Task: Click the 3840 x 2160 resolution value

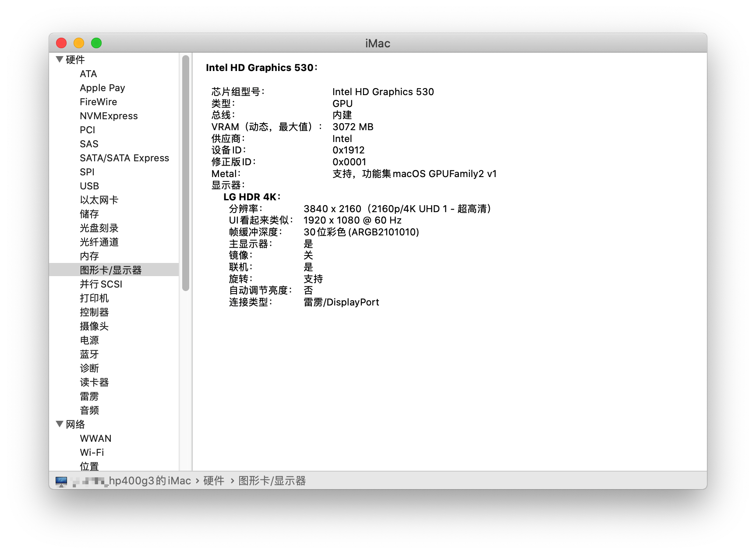Action: (332, 209)
